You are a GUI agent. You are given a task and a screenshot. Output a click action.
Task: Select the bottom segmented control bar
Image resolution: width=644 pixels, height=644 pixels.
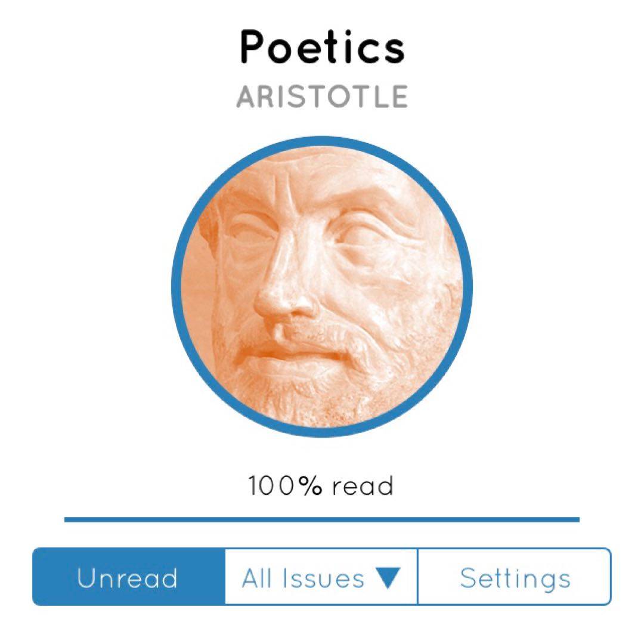tap(322, 576)
